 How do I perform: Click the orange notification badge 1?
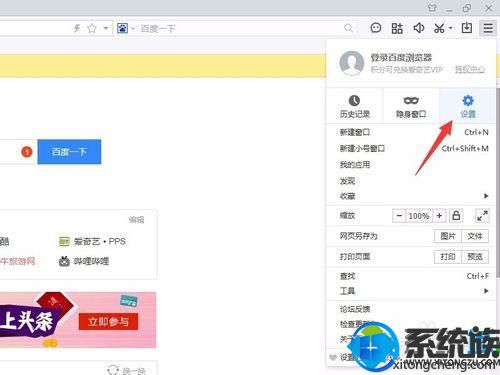27,152
